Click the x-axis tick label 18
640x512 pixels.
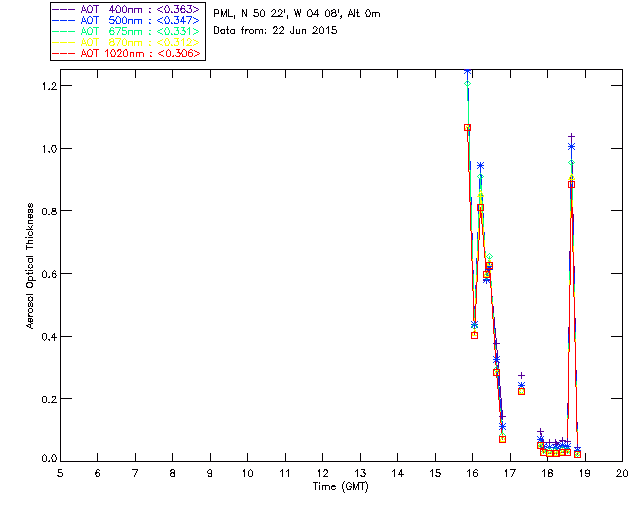point(547,473)
